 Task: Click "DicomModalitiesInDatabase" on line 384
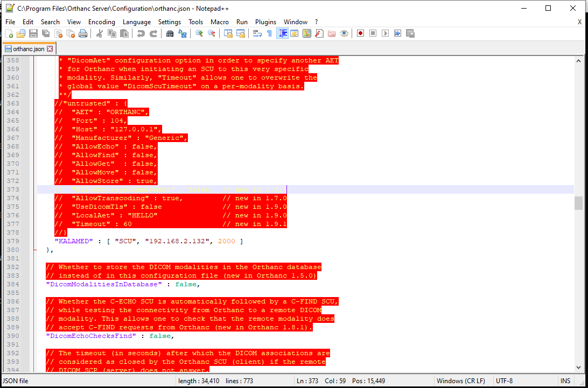click(104, 284)
